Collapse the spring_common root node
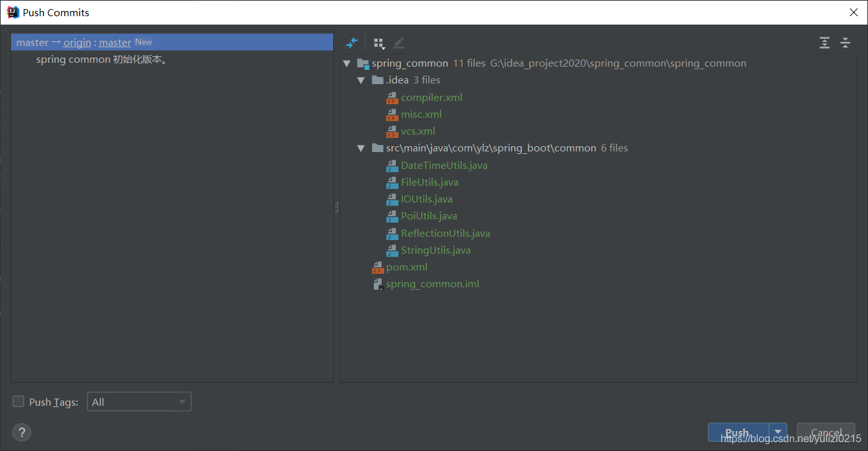 tap(347, 63)
